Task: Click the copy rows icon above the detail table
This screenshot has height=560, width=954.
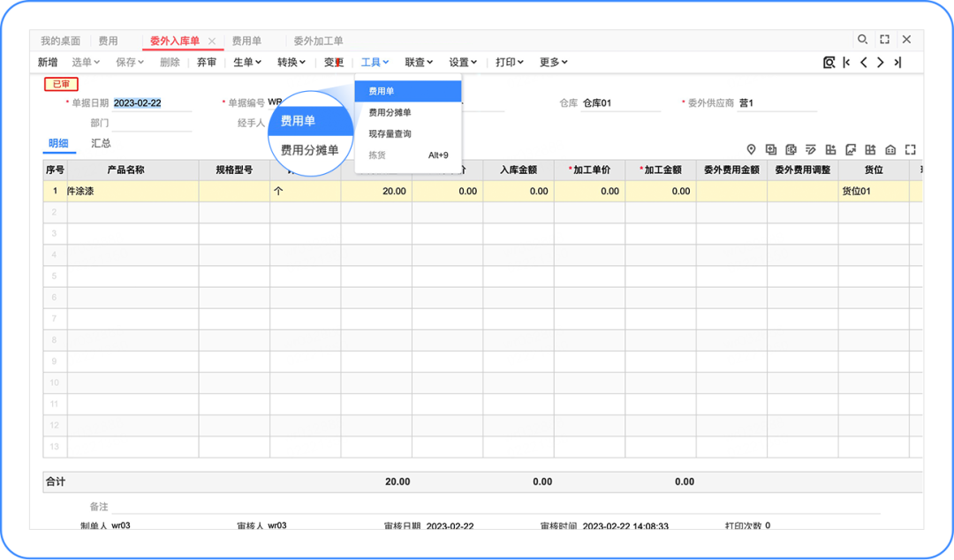Action: point(771,149)
